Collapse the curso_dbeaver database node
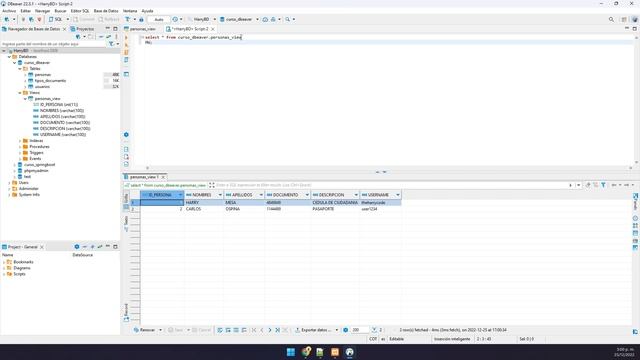This screenshot has height=360, width=640. coord(15,63)
